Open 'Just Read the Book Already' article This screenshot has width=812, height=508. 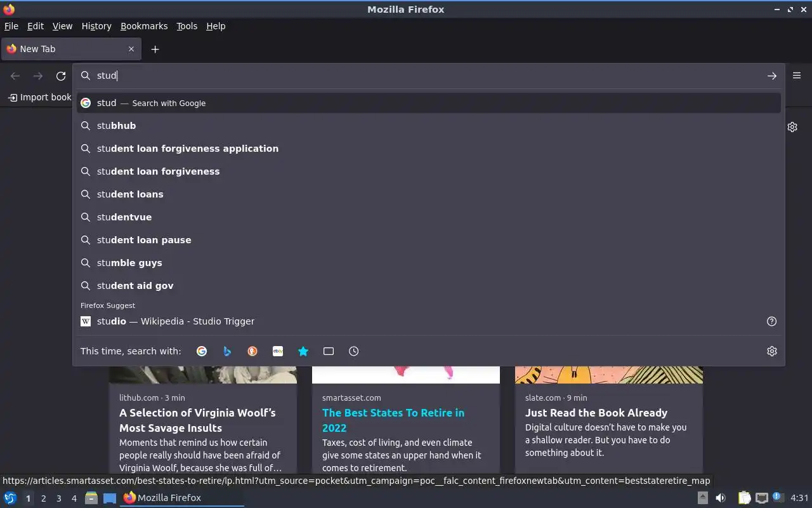596,413
